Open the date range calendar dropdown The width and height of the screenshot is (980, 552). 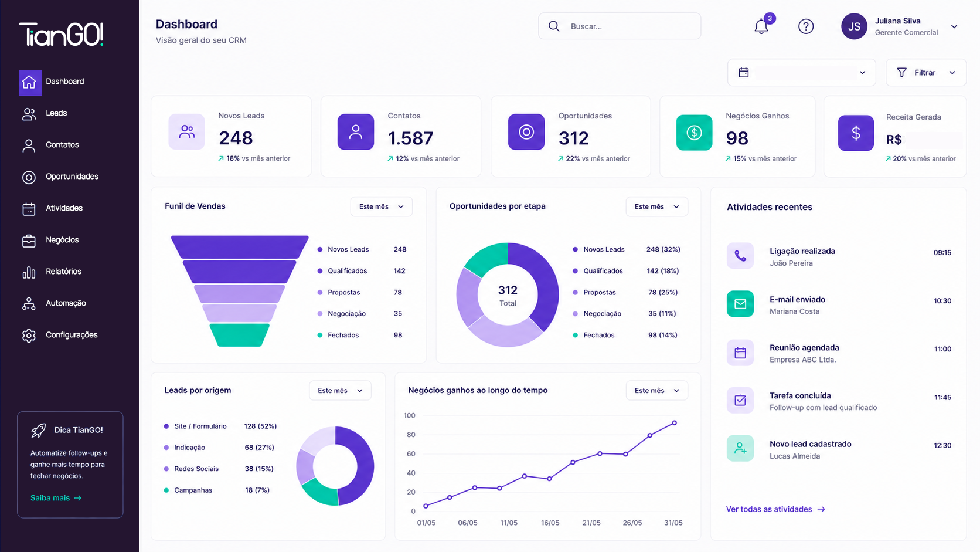pyautogui.click(x=801, y=73)
